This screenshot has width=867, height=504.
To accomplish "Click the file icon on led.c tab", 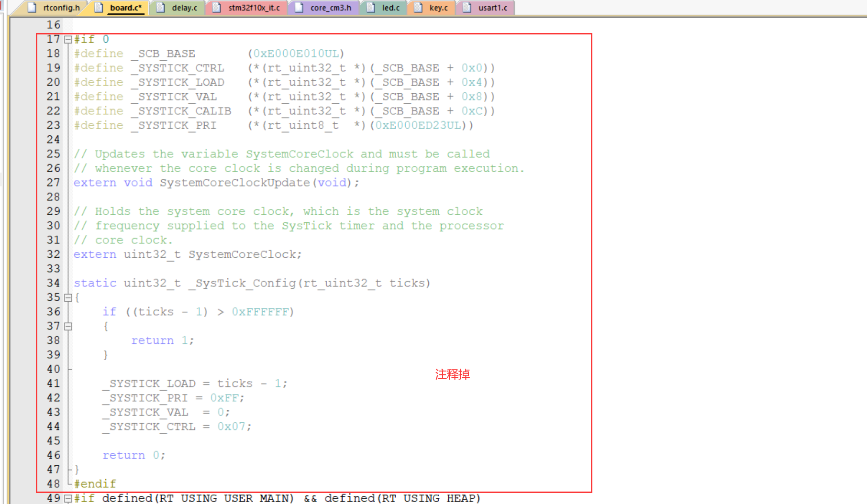I will (371, 8).
